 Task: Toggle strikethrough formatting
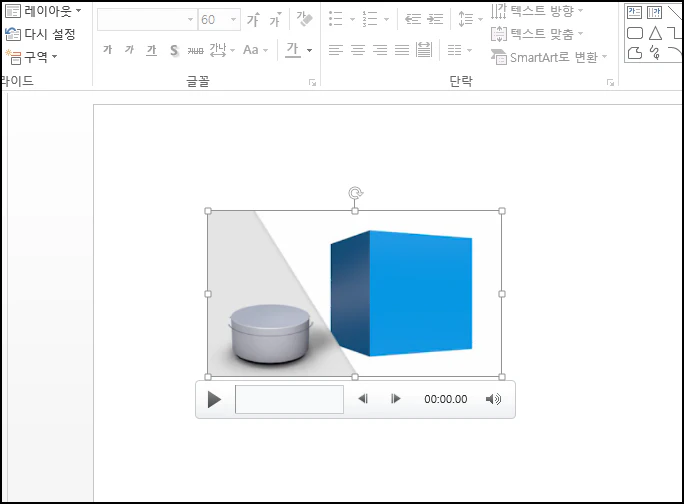click(x=195, y=51)
